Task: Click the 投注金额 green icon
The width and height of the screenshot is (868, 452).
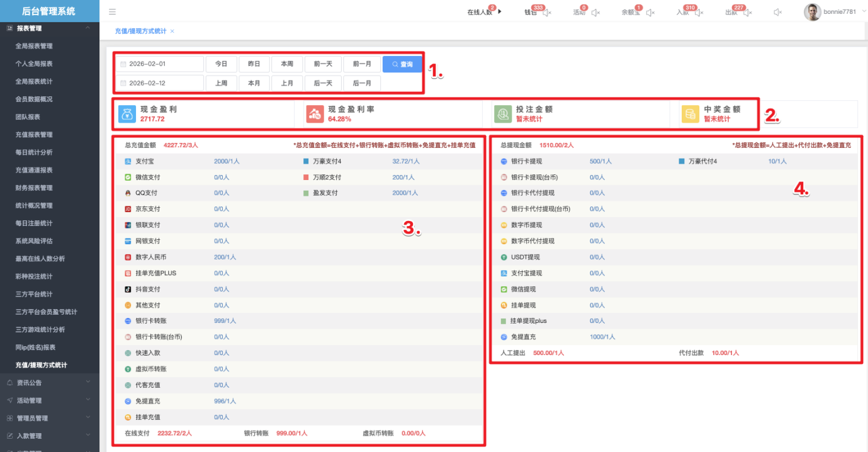Action: (x=502, y=114)
